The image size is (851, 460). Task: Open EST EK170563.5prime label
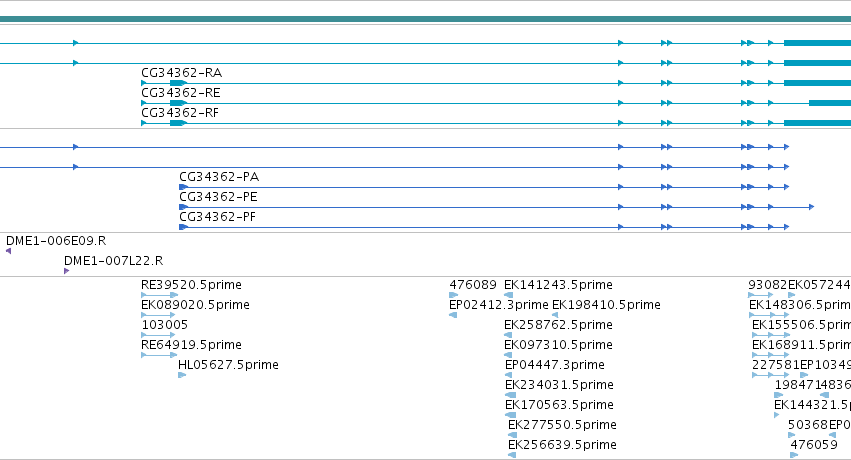pos(559,405)
